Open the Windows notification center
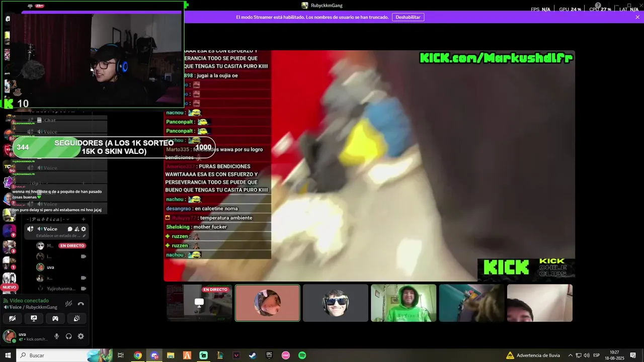 coord(633,355)
